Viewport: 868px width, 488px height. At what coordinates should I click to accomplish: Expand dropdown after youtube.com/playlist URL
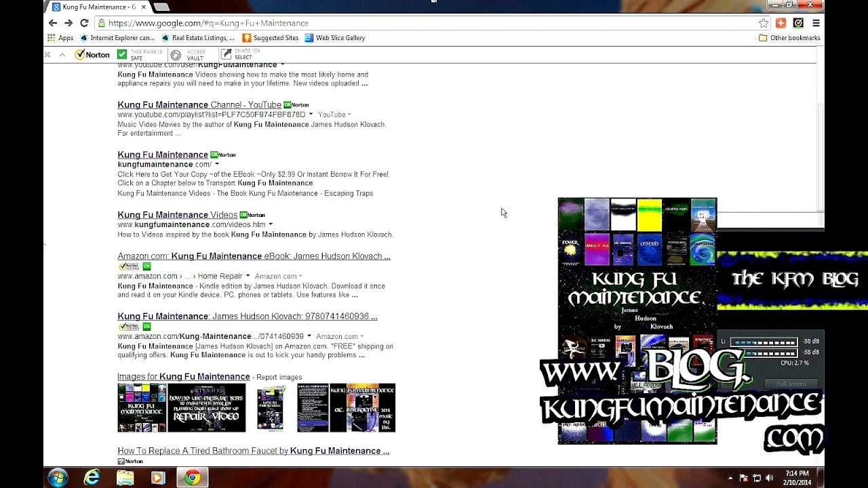coord(311,115)
